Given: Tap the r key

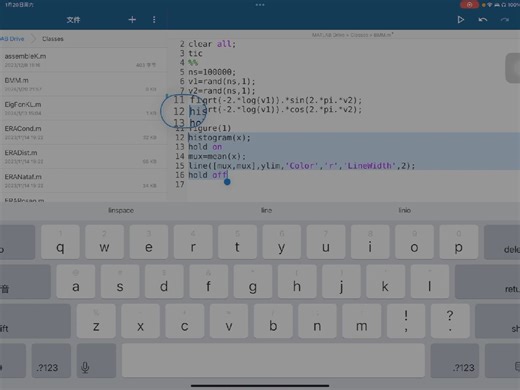Looking at the screenshot, I should 193,242.
